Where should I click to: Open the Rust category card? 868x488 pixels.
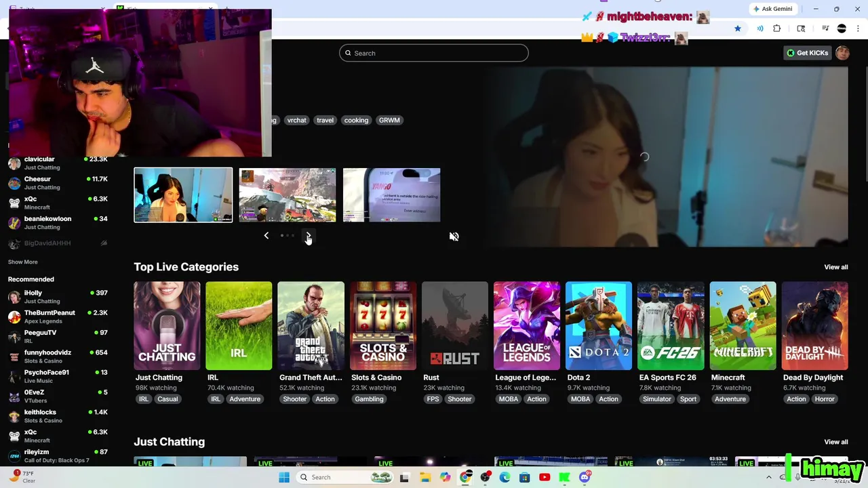454,325
